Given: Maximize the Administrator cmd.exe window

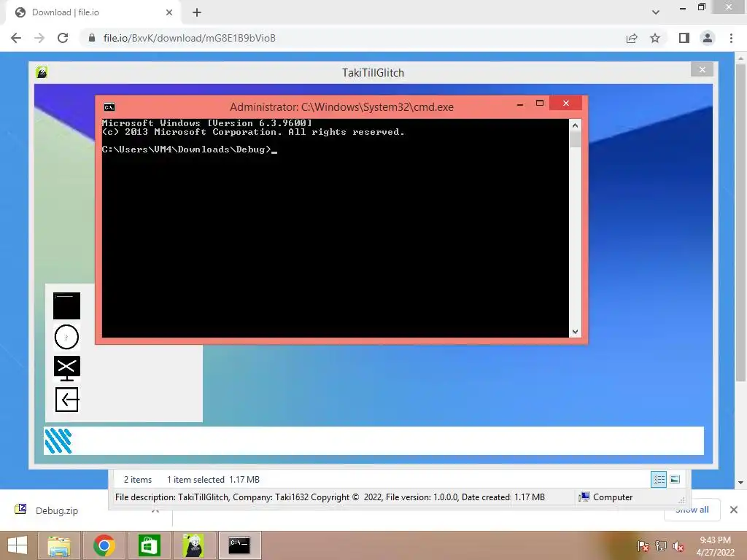Looking at the screenshot, I should (x=540, y=104).
